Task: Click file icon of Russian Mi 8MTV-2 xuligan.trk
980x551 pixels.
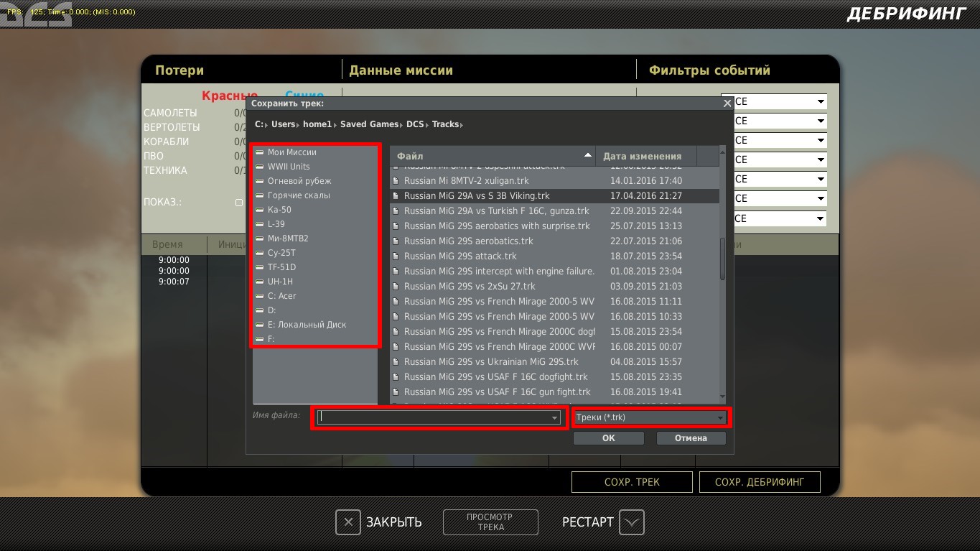Action: [396, 180]
